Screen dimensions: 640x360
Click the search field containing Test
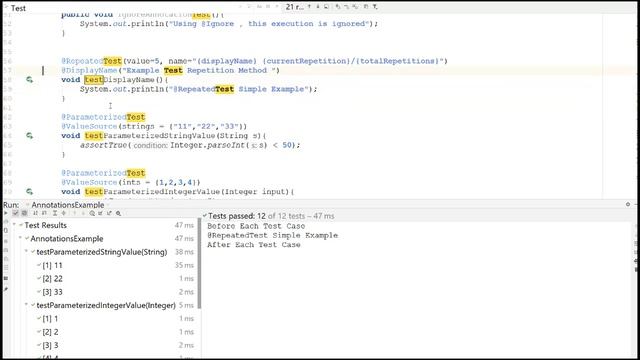(x=122, y=8)
